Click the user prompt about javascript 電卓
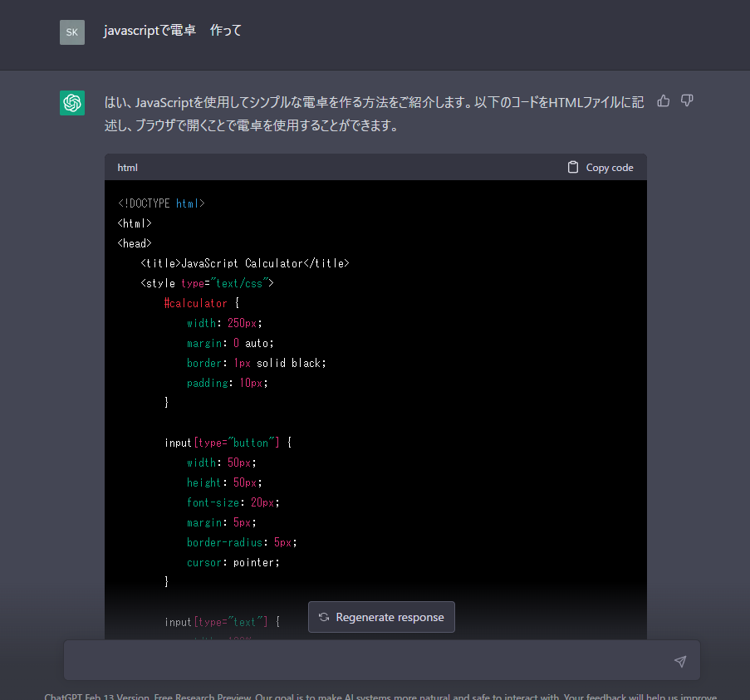The image size is (750, 700). click(x=173, y=31)
